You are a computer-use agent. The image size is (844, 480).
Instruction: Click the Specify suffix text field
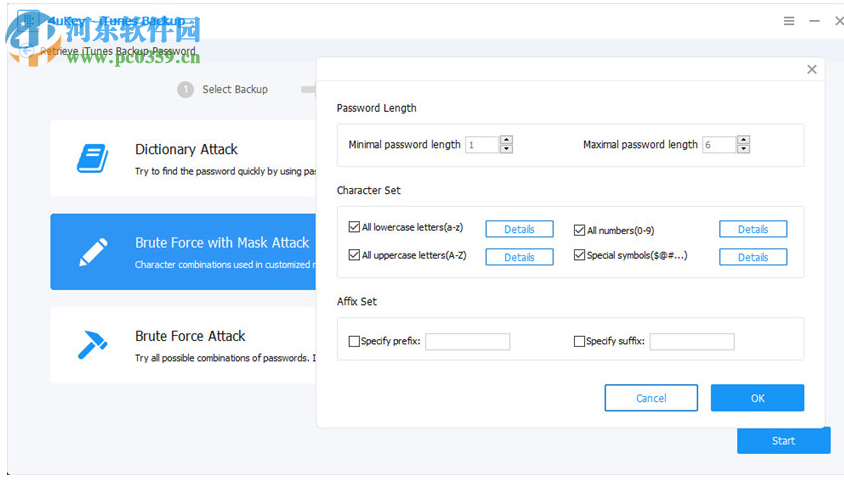click(692, 342)
